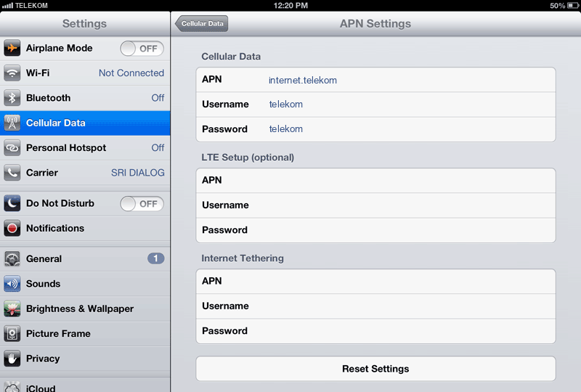Image resolution: width=581 pixels, height=392 pixels.
Task: Open Carrier settings row
Action: coord(85,173)
